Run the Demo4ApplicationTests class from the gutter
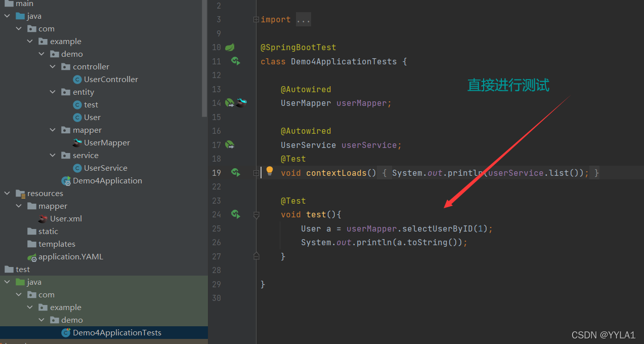This screenshot has height=344, width=644. tap(235, 61)
